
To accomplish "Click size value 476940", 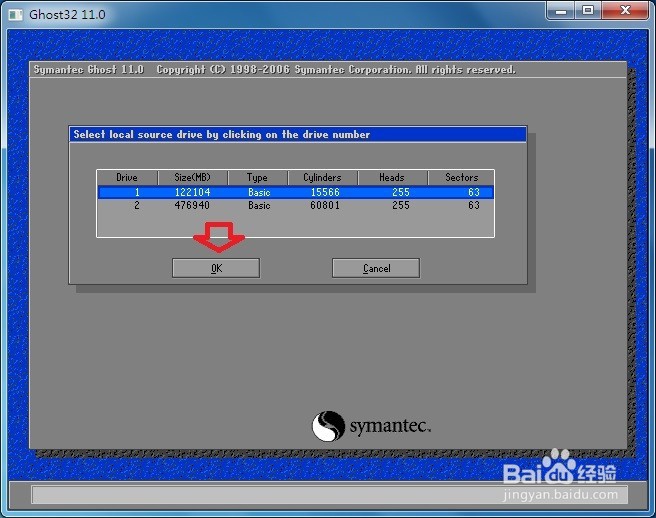I will pos(192,205).
